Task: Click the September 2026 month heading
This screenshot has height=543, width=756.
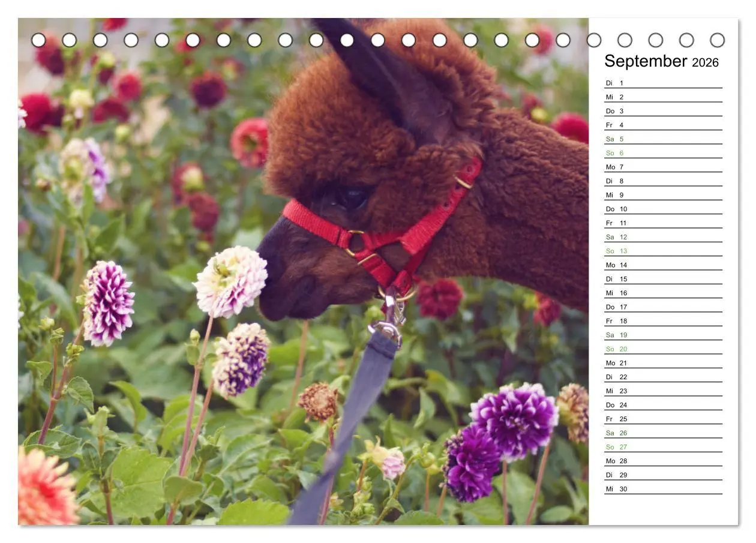Action: pyautogui.click(x=661, y=61)
